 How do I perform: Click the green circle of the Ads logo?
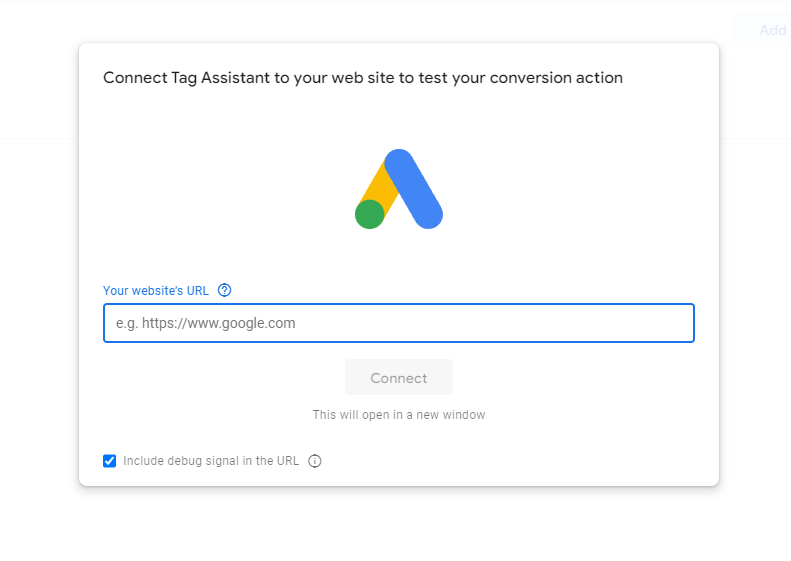pyautogui.click(x=370, y=214)
